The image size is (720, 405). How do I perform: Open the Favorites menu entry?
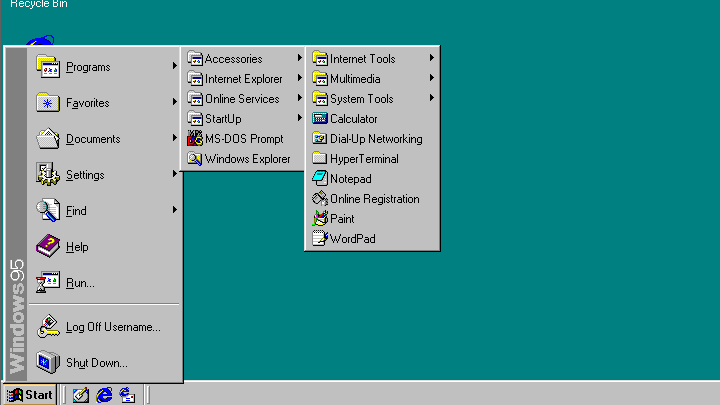[105, 102]
